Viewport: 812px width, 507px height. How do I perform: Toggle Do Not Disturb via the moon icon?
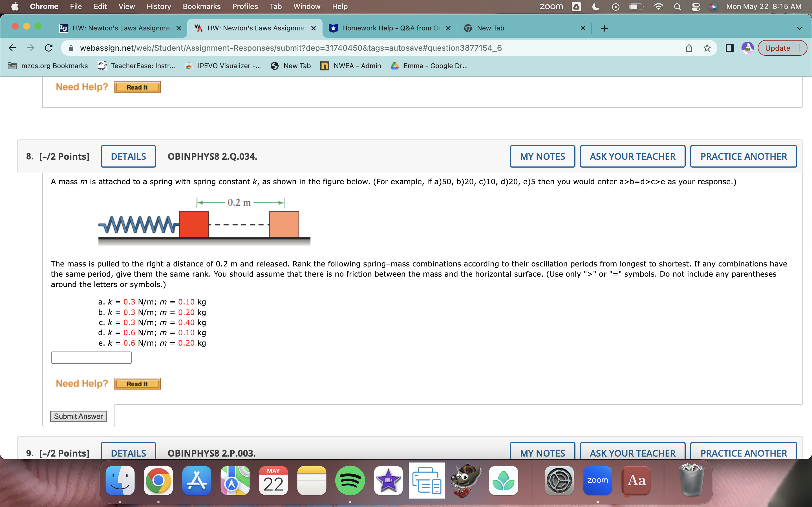[596, 6]
